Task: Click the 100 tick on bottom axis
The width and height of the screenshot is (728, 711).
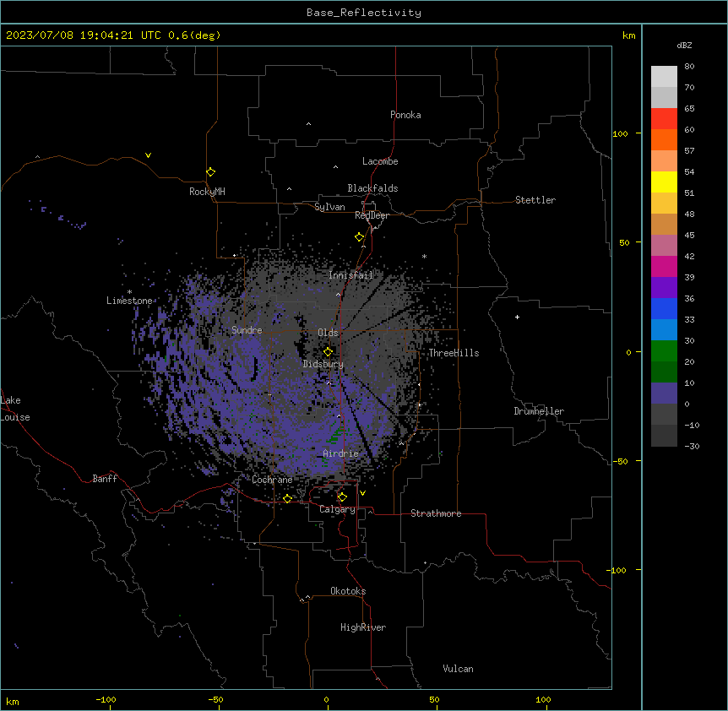Action: [543, 699]
